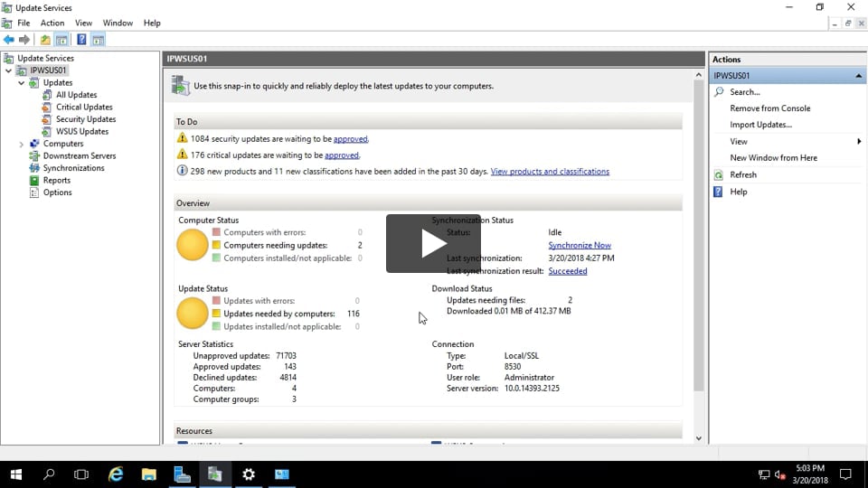Open the Synchronizations node icon
The height and width of the screenshot is (488, 868).
pos(35,168)
